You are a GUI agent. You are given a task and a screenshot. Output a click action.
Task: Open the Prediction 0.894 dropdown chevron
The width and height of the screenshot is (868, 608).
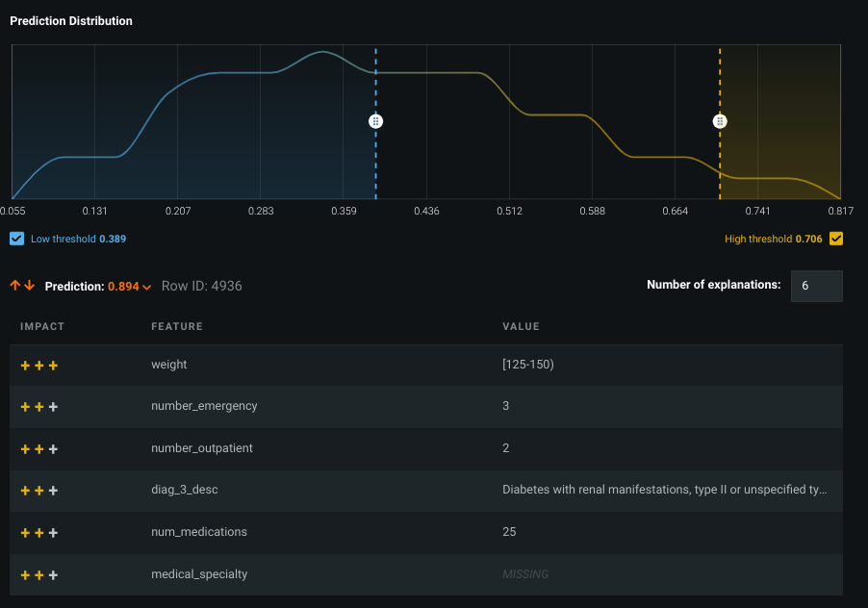pyautogui.click(x=147, y=287)
